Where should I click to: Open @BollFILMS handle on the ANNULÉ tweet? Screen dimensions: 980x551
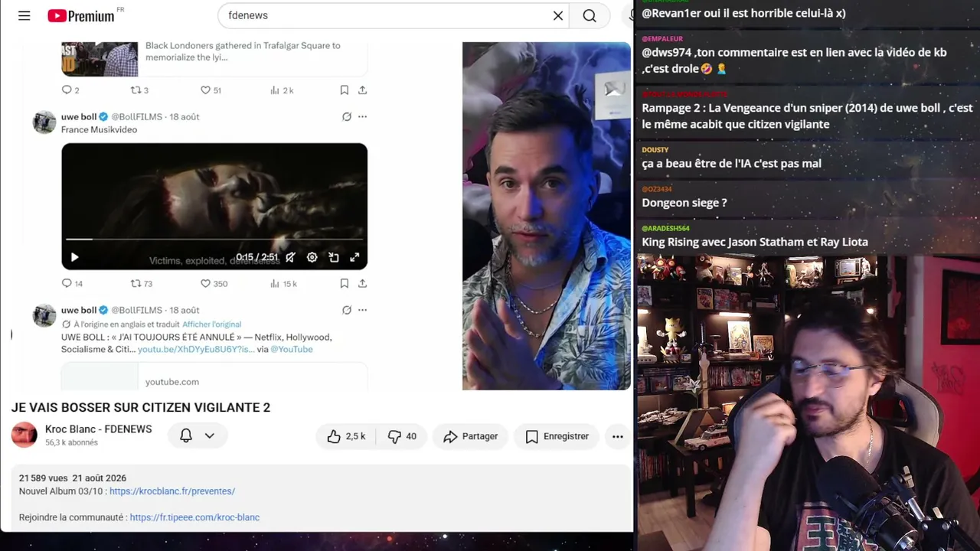pos(136,311)
